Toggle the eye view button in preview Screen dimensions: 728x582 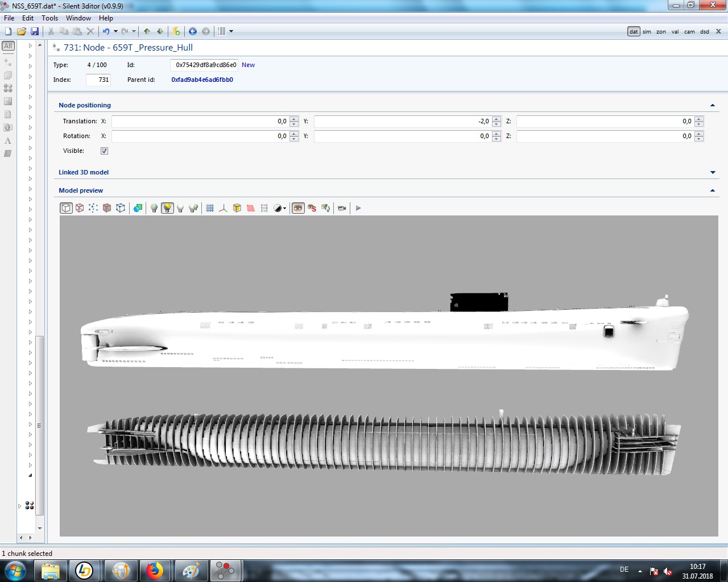point(298,208)
